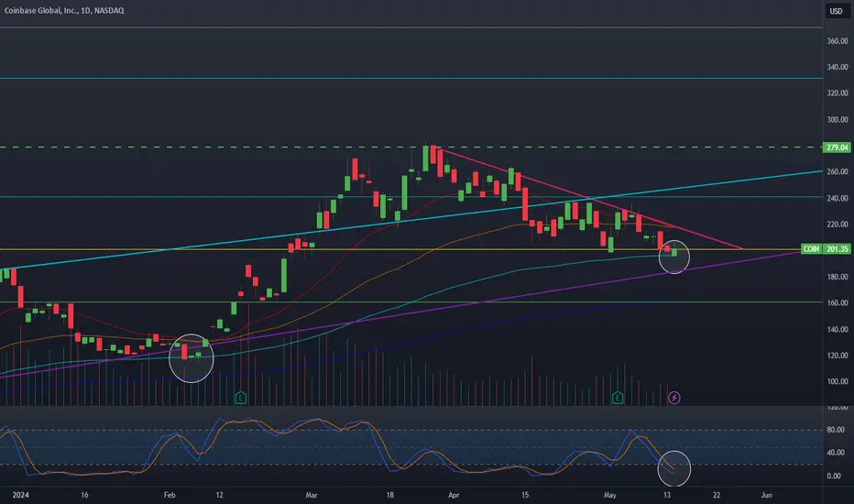
Task: Click the Apr date axis label
Action: [x=454, y=495]
